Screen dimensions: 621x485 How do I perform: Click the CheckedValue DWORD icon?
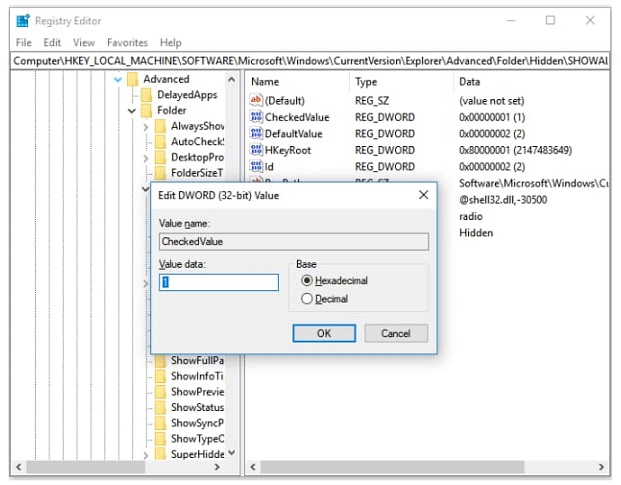click(x=256, y=117)
